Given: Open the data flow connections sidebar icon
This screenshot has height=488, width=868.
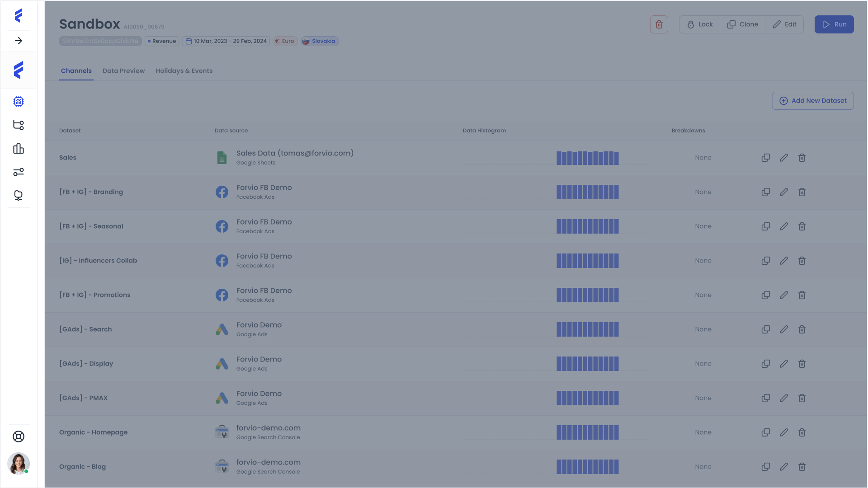Looking at the screenshot, I should pyautogui.click(x=19, y=125).
